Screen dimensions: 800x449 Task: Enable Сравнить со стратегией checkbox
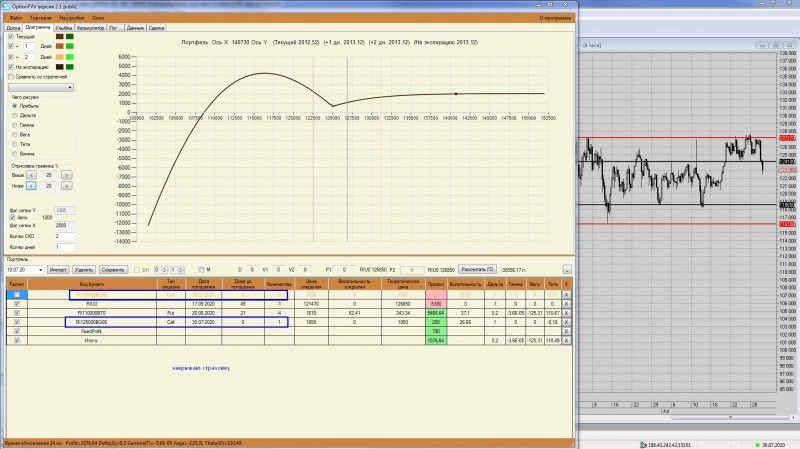[x=11, y=77]
